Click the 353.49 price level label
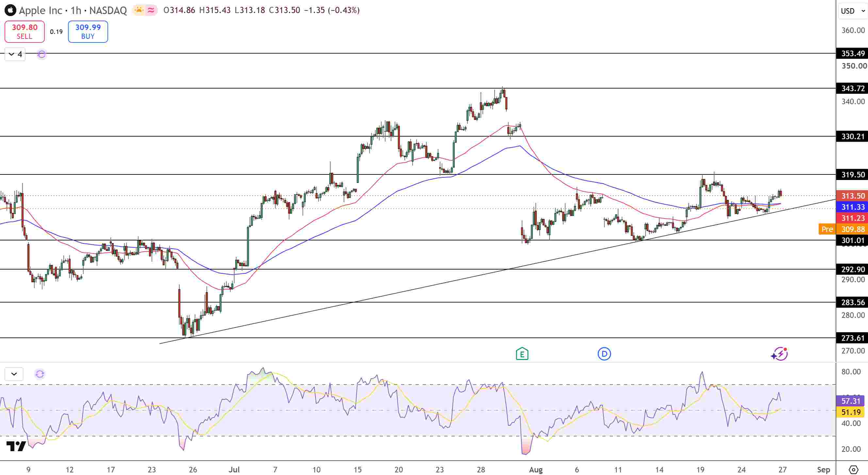 (x=852, y=53)
